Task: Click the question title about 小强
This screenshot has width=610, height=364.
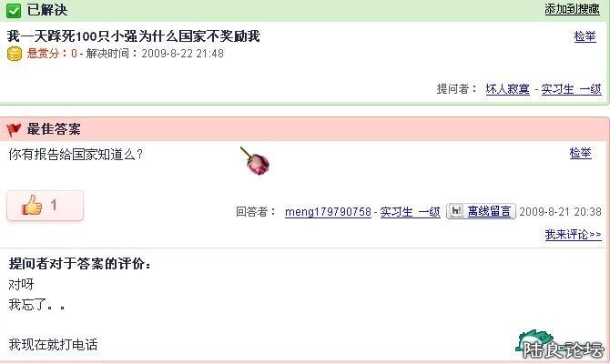Action: pos(134,36)
